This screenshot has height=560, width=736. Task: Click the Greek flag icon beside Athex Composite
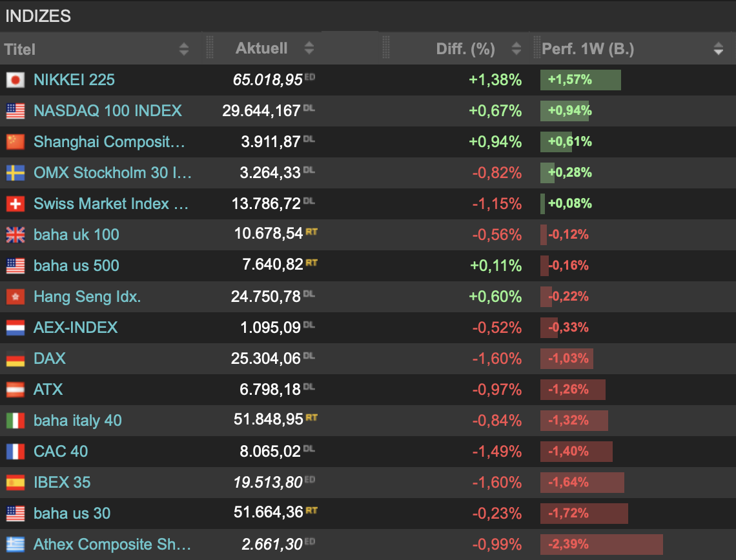(x=15, y=545)
